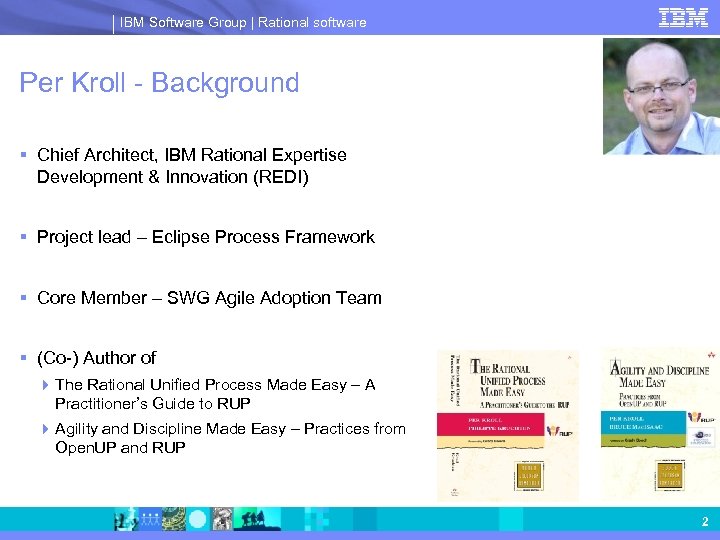Click the arrow marker before "Agility and Discipline"
This screenshot has width=720, height=540.
coord(45,429)
